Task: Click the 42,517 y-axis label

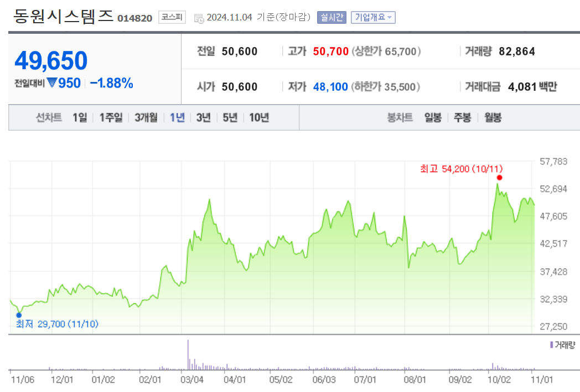Action: click(x=553, y=244)
